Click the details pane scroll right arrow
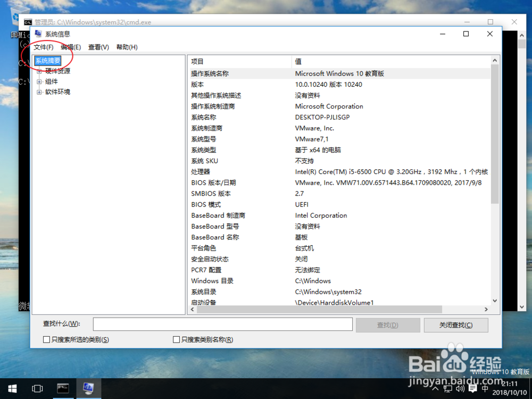Screen dimensions: 532x399 click(x=486, y=310)
